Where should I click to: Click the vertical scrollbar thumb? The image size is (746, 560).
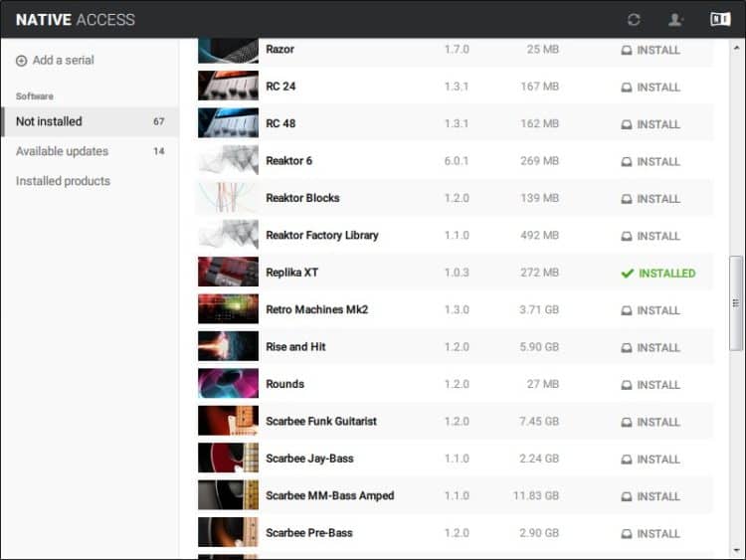tap(736, 303)
